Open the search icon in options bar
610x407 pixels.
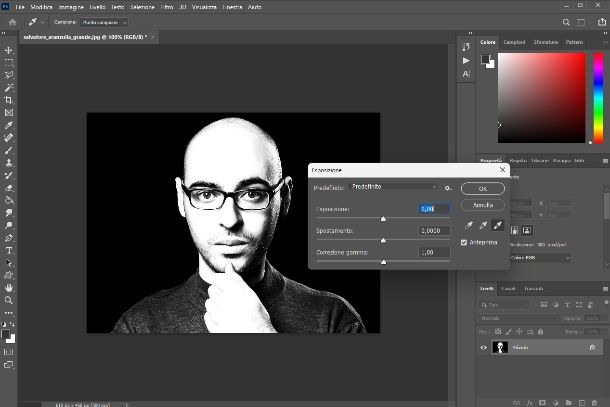pyautogui.click(x=566, y=22)
